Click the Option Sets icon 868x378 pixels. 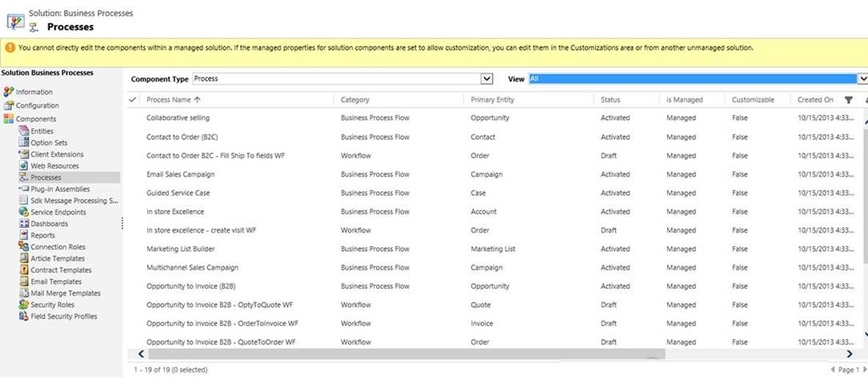[x=24, y=142]
